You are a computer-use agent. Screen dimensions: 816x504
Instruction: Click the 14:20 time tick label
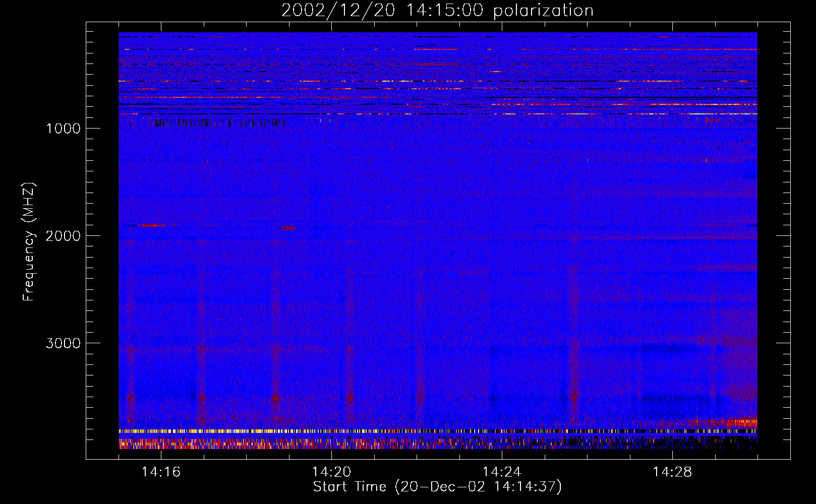click(331, 472)
